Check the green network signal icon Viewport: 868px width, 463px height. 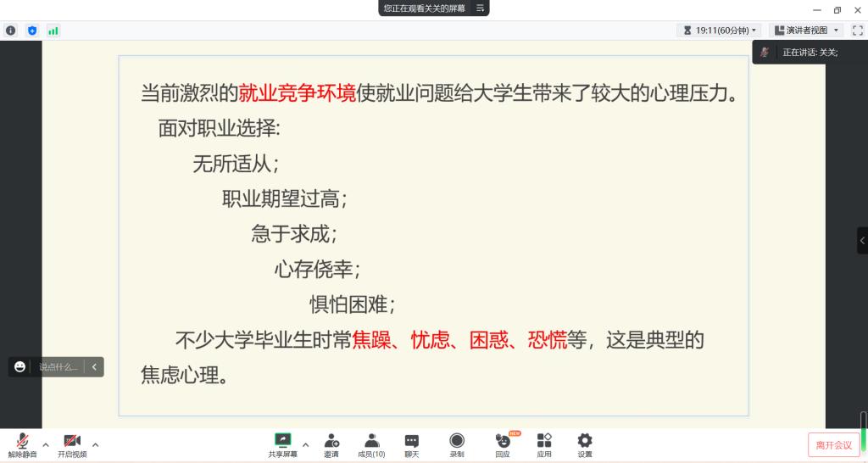53,31
